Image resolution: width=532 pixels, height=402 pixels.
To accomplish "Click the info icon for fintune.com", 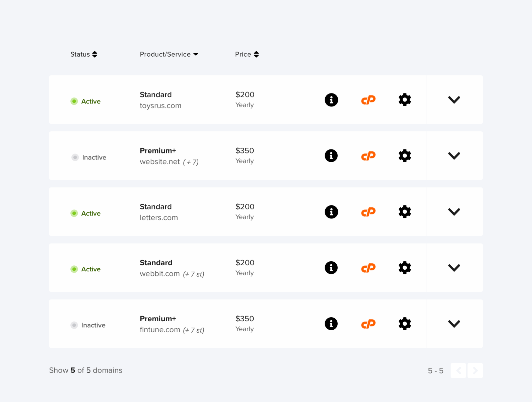I will tap(331, 324).
